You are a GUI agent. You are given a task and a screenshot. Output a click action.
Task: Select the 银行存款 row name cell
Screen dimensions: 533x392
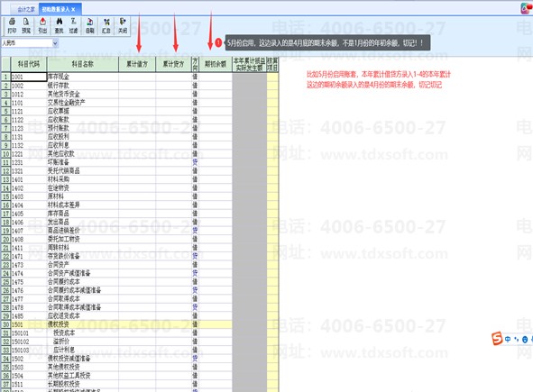[83, 86]
